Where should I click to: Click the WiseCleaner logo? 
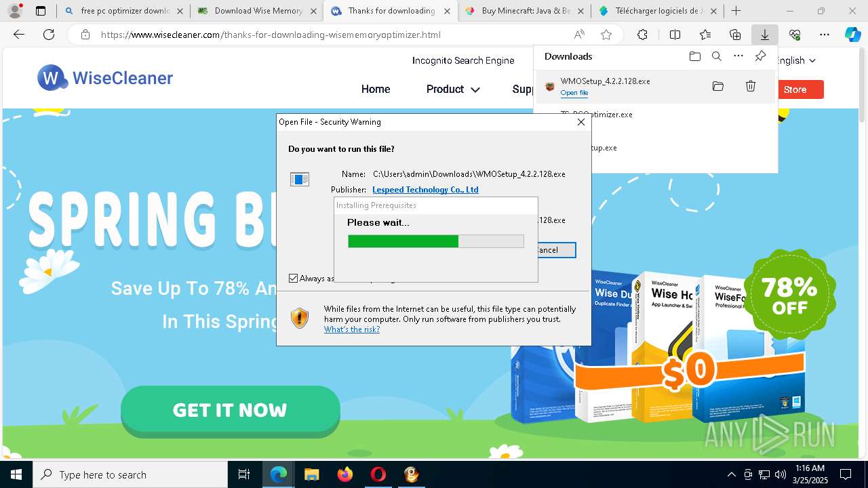pyautogui.click(x=105, y=79)
